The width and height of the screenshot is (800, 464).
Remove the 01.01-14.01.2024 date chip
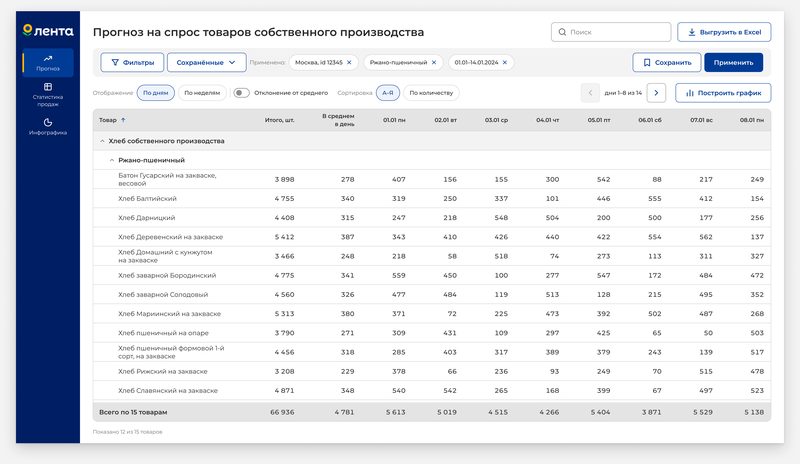[505, 62]
